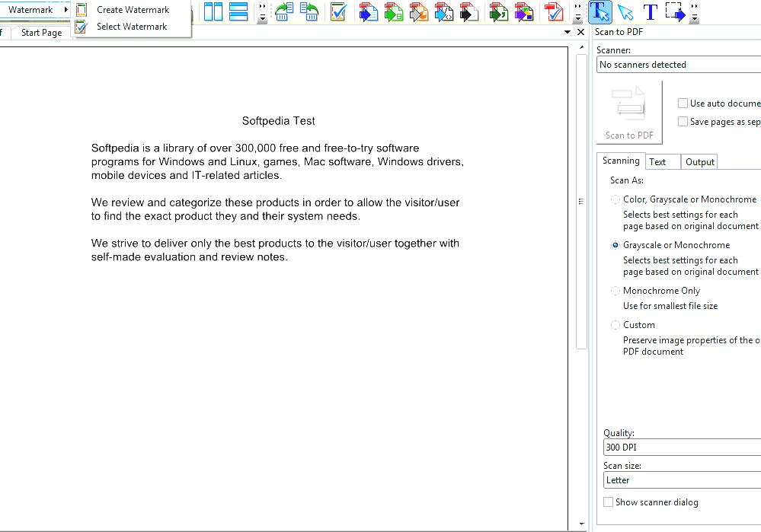Click the side-by-side two-column layout icon
The height and width of the screenshot is (532, 761).
point(213,11)
